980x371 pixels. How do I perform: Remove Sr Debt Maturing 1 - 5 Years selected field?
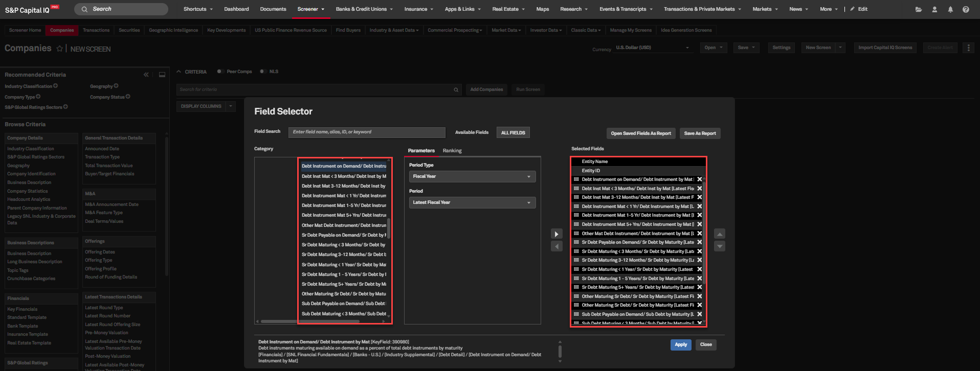point(699,279)
